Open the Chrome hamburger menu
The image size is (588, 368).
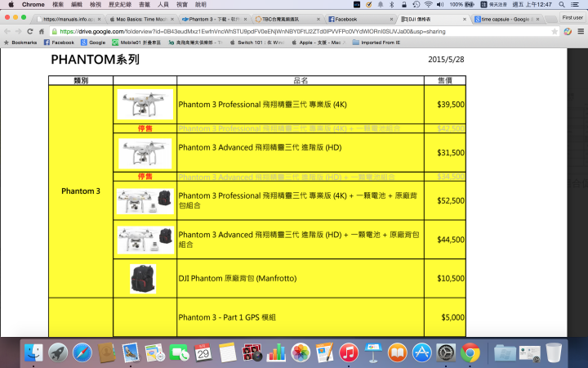point(581,32)
